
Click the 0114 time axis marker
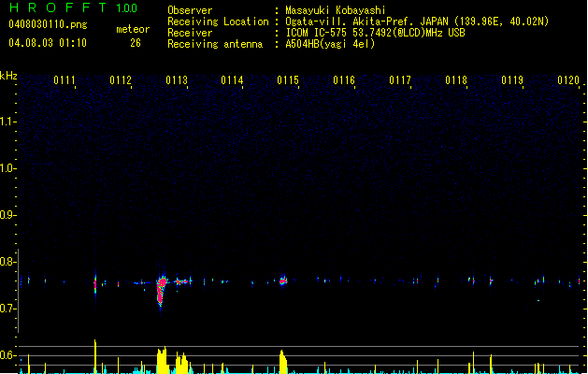click(232, 80)
